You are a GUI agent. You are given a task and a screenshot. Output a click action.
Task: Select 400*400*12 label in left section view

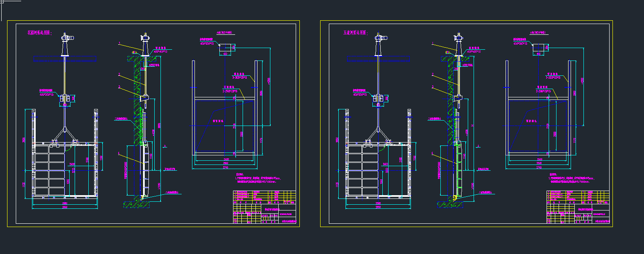click(160, 52)
